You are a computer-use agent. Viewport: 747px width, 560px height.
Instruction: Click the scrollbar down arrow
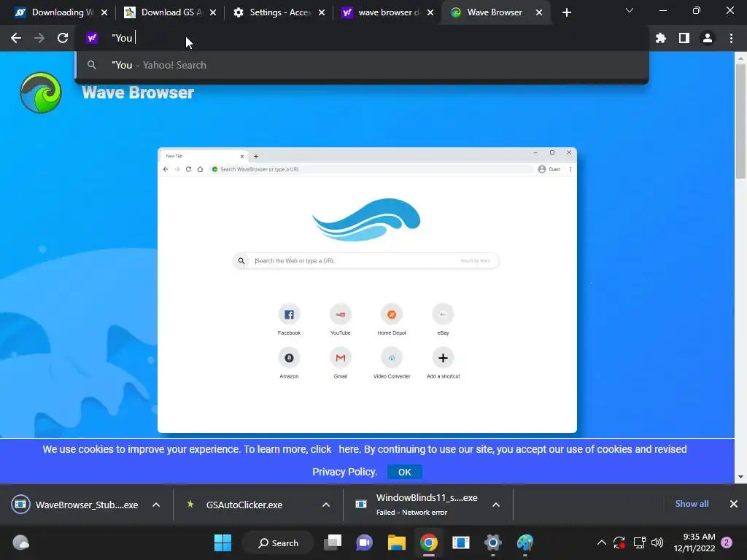740,477
